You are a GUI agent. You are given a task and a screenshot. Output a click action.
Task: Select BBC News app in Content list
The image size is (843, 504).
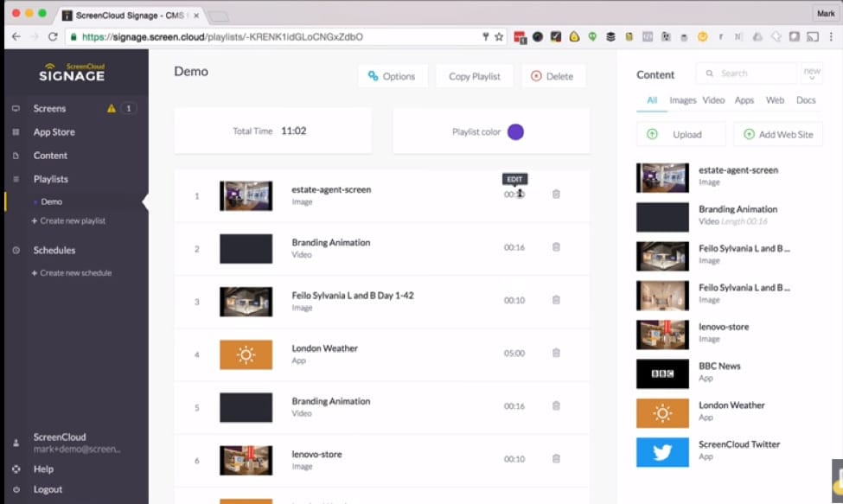(x=729, y=373)
